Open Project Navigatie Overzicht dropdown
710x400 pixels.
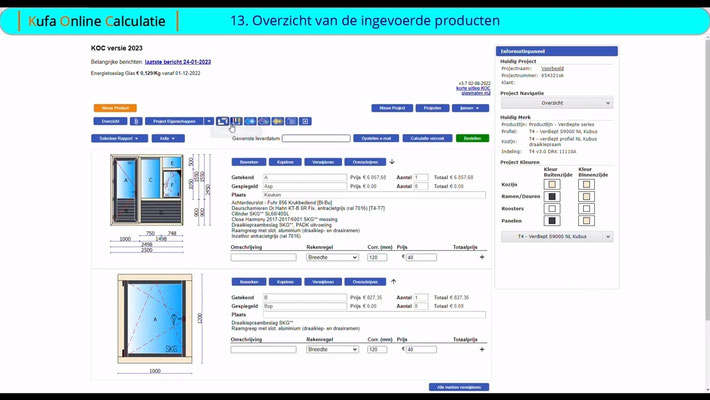557,103
